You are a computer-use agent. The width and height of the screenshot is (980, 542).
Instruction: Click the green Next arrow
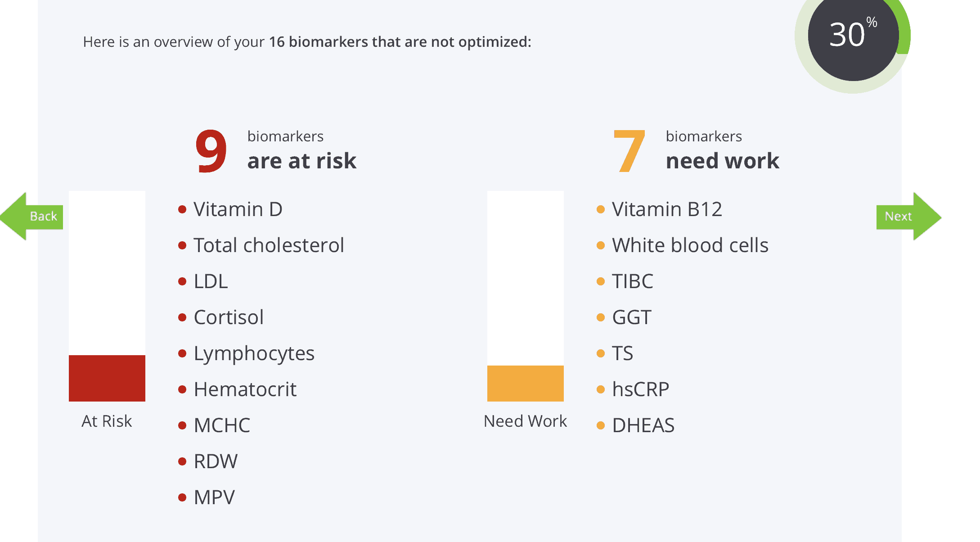[x=908, y=217]
